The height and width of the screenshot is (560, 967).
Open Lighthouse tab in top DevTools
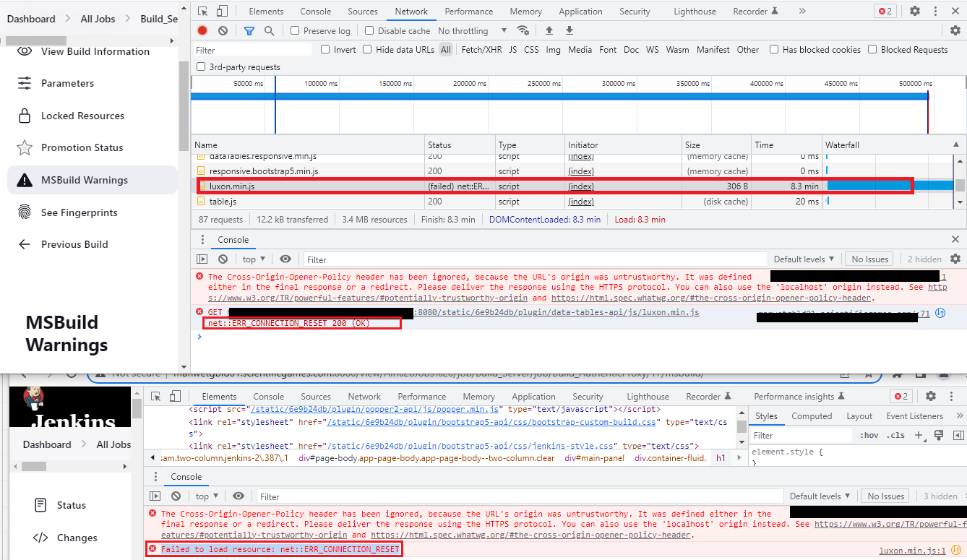695,11
